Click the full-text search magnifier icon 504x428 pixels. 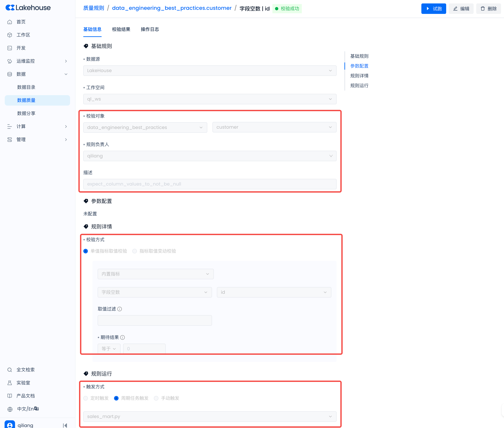(x=10, y=370)
